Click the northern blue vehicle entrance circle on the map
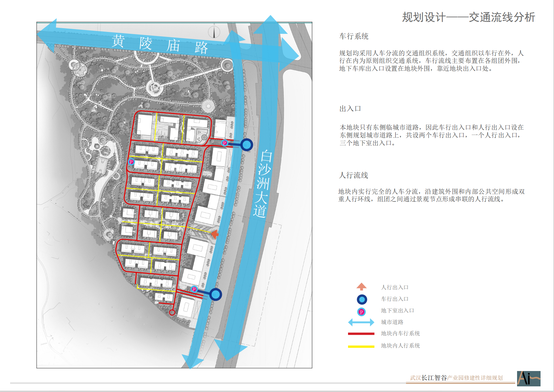The image size is (554, 392). (247, 145)
